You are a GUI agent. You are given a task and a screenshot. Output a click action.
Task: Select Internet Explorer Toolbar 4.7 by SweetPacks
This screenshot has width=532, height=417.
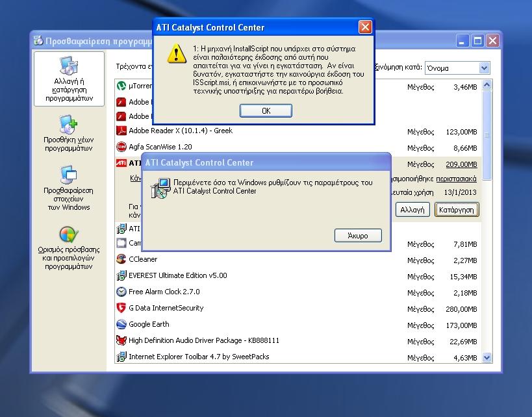point(199,357)
